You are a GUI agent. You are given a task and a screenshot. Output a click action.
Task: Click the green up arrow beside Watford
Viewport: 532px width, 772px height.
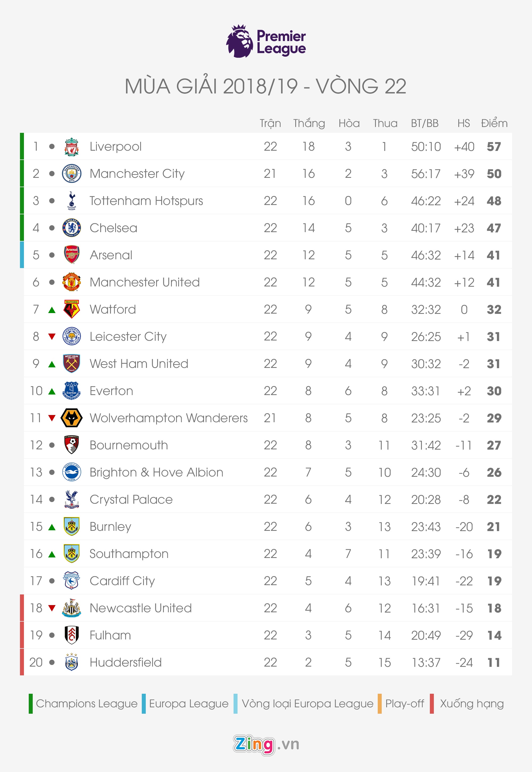point(52,310)
